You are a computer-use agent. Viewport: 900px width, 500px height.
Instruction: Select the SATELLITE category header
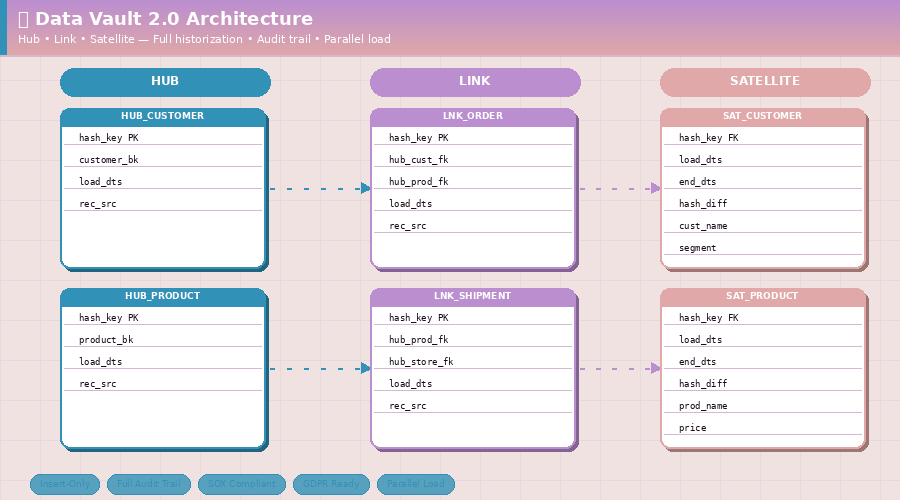coord(765,82)
